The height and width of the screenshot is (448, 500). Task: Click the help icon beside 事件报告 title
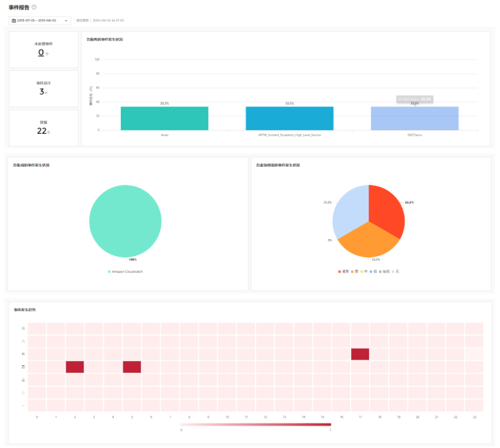34,7
